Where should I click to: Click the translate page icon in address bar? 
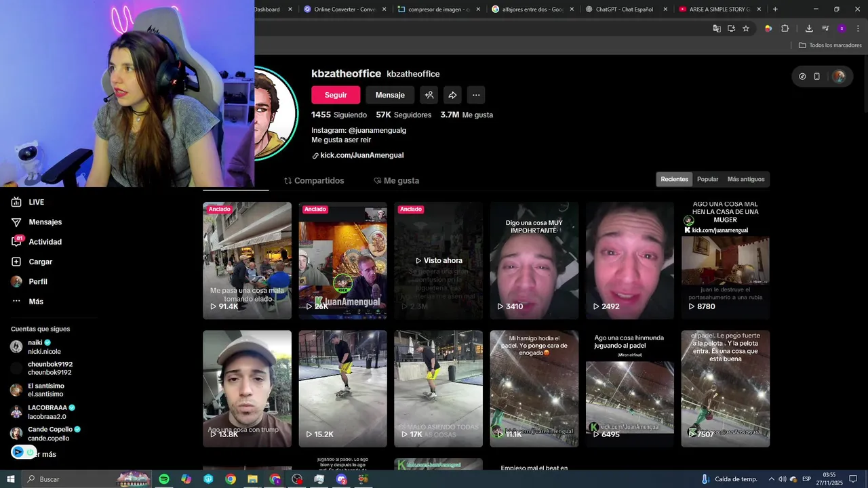(717, 28)
